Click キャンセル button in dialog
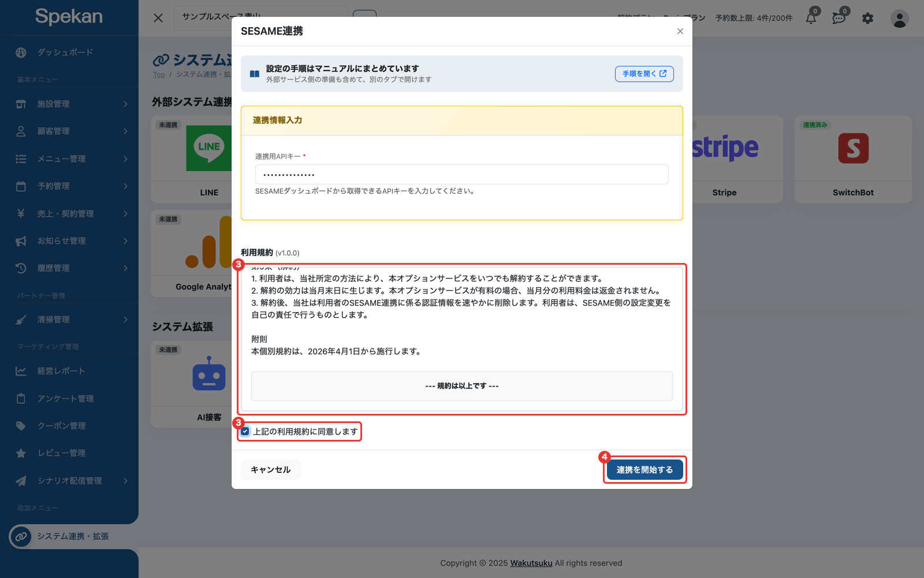Viewport: 924px width, 578px height. [271, 469]
